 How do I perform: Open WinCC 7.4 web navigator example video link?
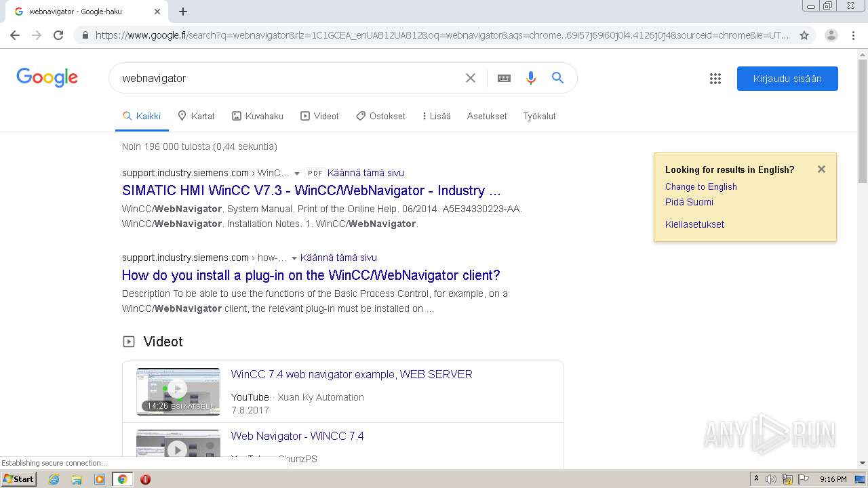point(351,374)
